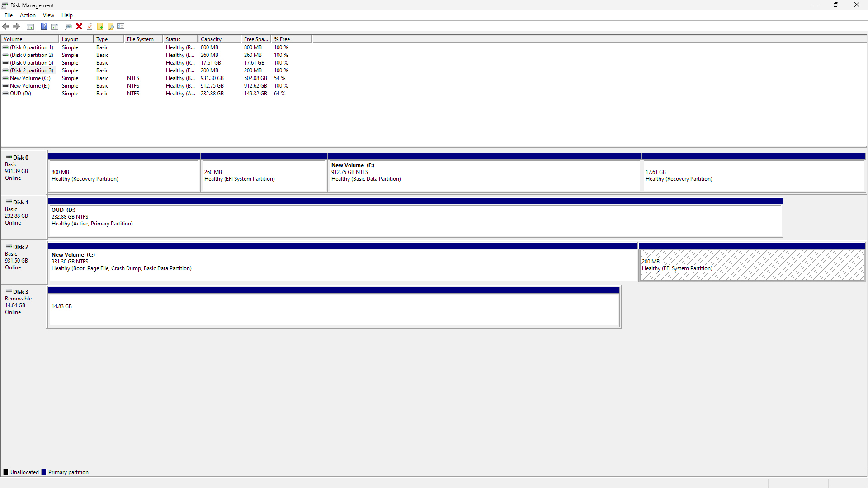Click Show/Hide Console Tree icon
The width and height of the screenshot is (868, 488).
tap(30, 26)
